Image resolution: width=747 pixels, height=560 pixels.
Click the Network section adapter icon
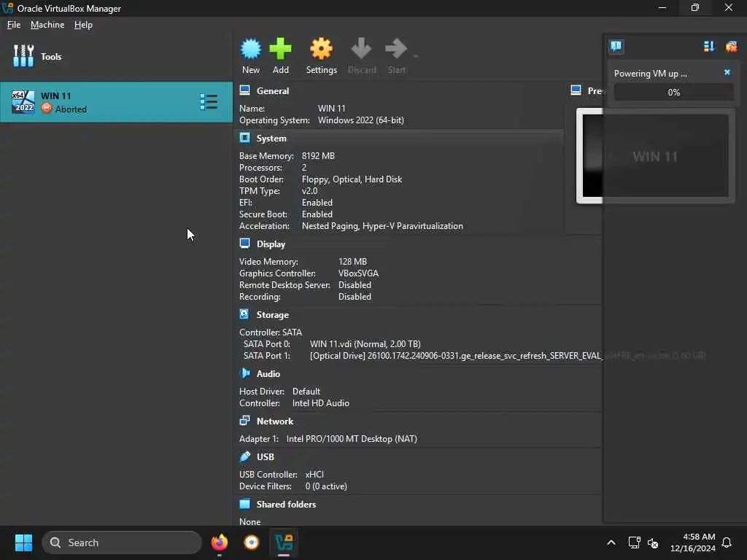click(x=245, y=421)
